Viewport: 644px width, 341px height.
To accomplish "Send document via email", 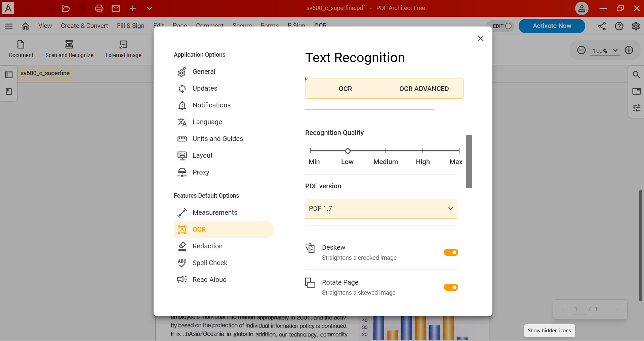I will coord(116,8).
